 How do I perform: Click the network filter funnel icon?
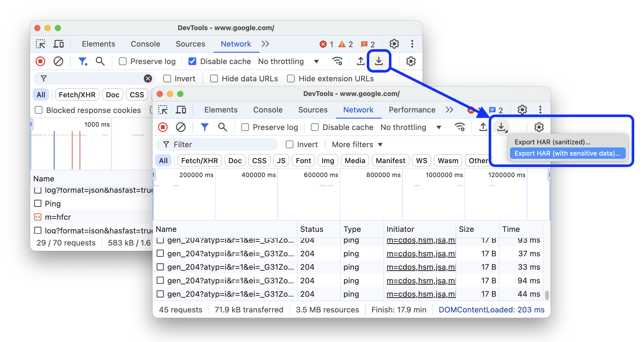pyautogui.click(x=204, y=127)
